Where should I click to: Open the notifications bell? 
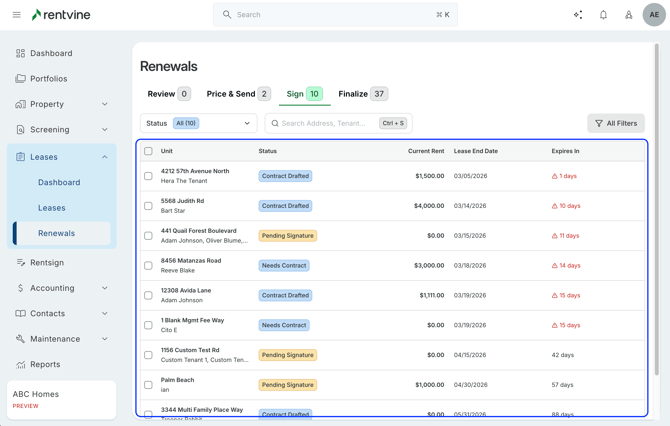click(603, 15)
